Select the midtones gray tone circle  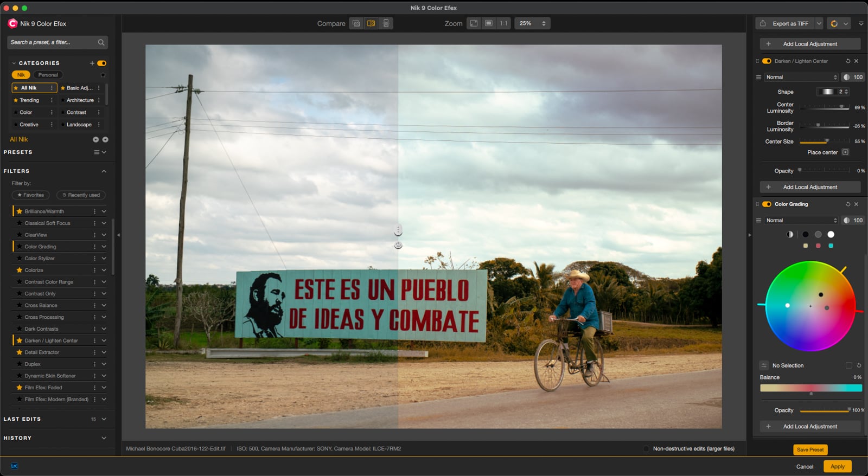[x=818, y=235]
